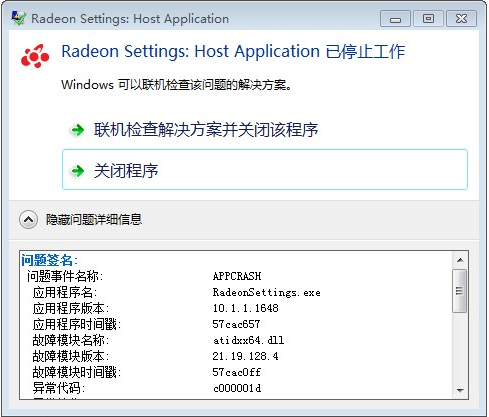This screenshot has width=489, height=417.
Task: Click 隐藏问题详细信息 label
Action: click(x=94, y=220)
